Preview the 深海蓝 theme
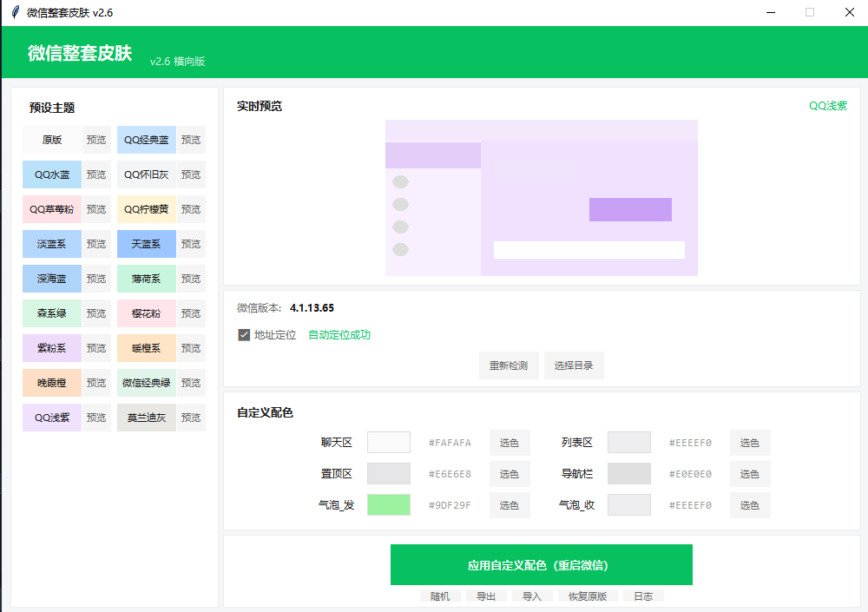The height and width of the screenshot is (612, 868). point(96,279)
